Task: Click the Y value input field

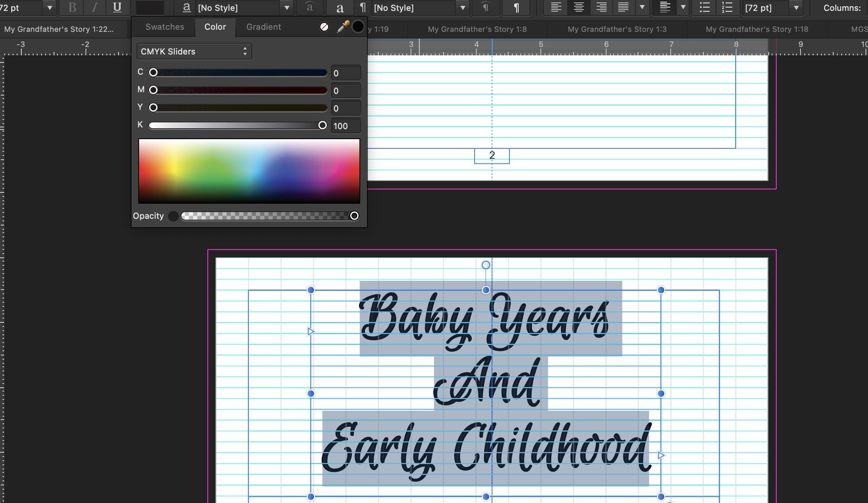Action: point(346,108)
